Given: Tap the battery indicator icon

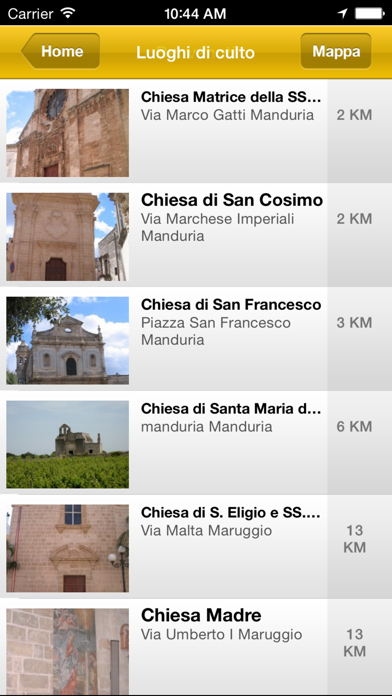Looking at the screenshot, I should point(370,13).
